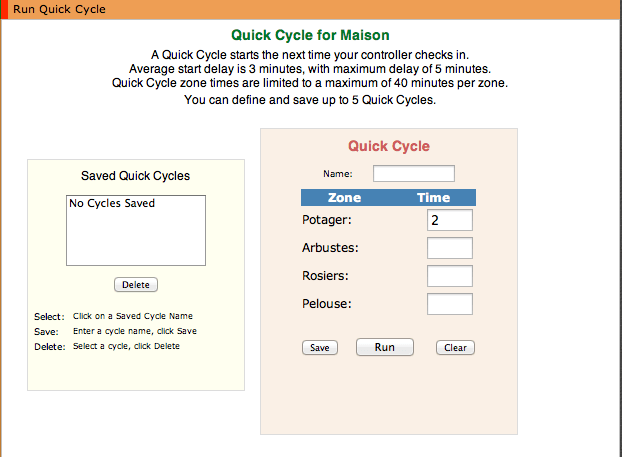Select the No Cycles Saved list entry

coord(112,203)
